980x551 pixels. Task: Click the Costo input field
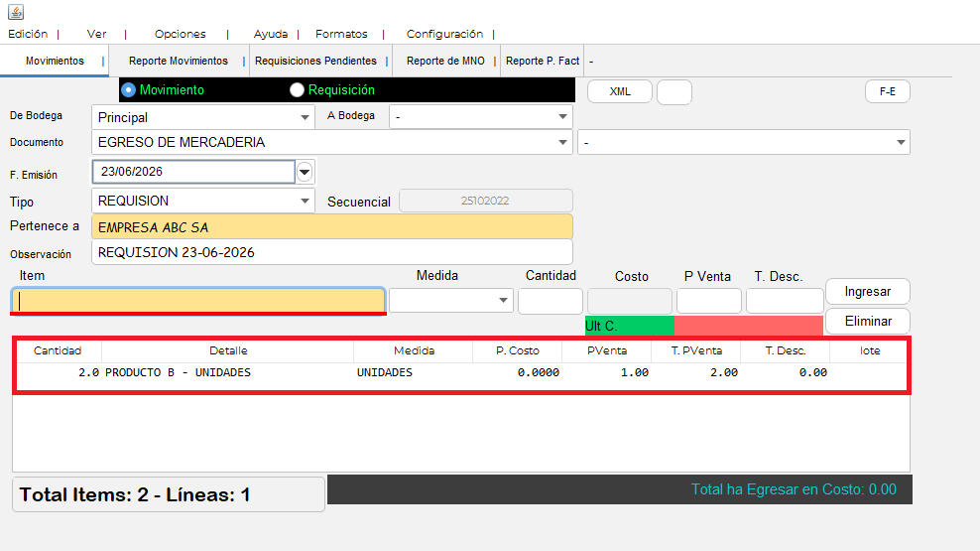click(630, 301)
